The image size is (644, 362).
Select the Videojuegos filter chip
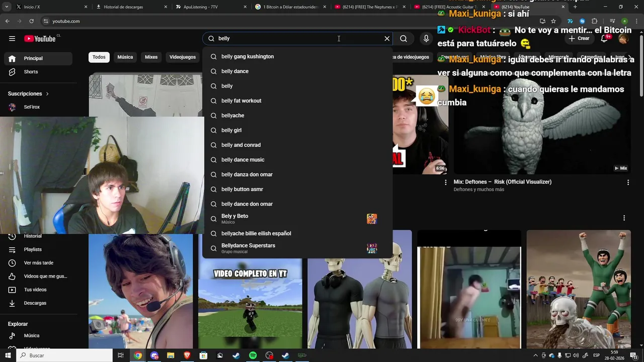(183, 57)
